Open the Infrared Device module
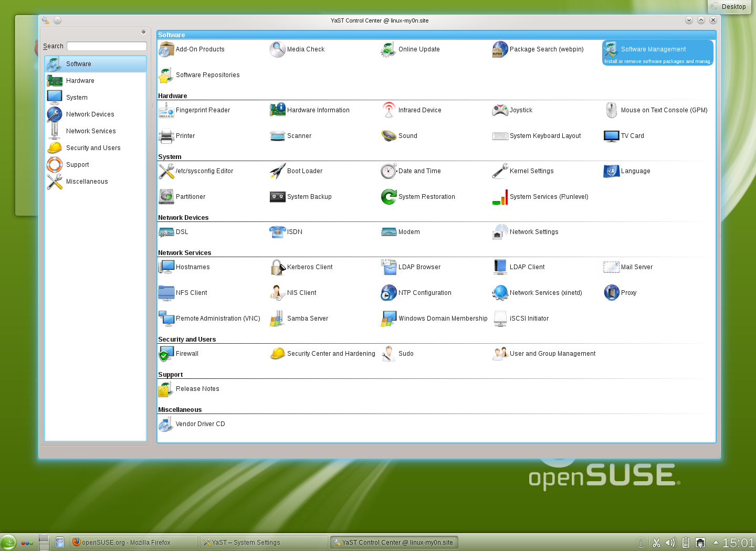756x551 pixels. (411, 110)
